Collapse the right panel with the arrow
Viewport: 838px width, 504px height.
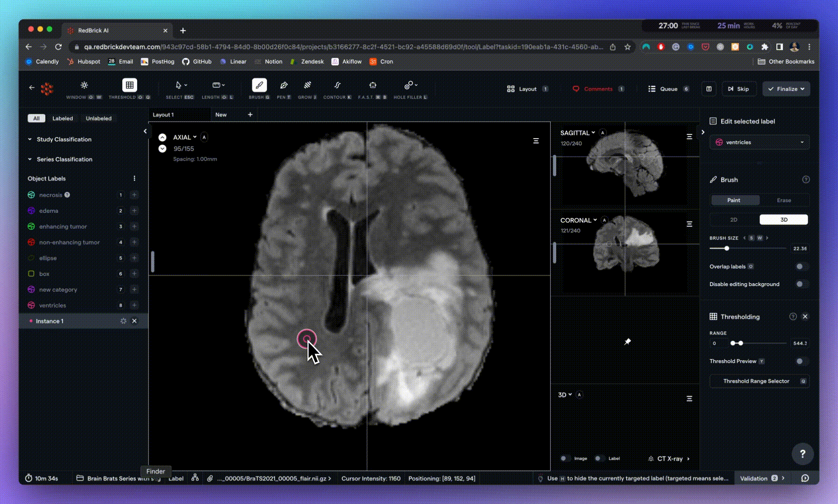703,132
